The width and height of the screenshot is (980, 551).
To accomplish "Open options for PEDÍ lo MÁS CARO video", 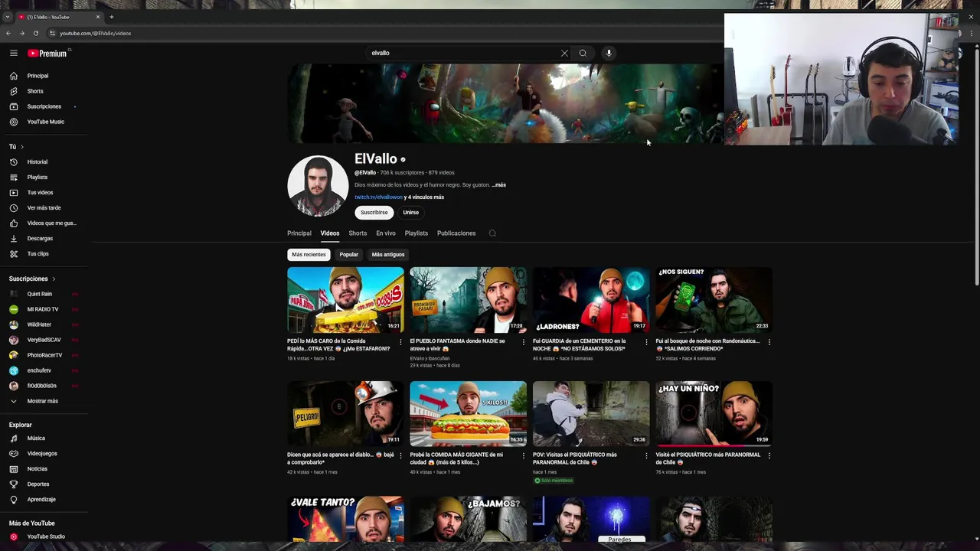I will (x=400, y=342).
